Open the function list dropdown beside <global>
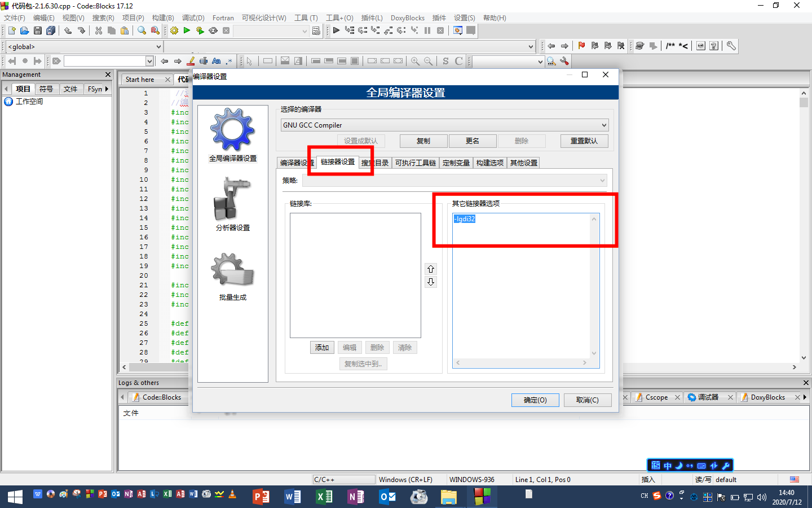812x508 pixels. tap(531, 46)
